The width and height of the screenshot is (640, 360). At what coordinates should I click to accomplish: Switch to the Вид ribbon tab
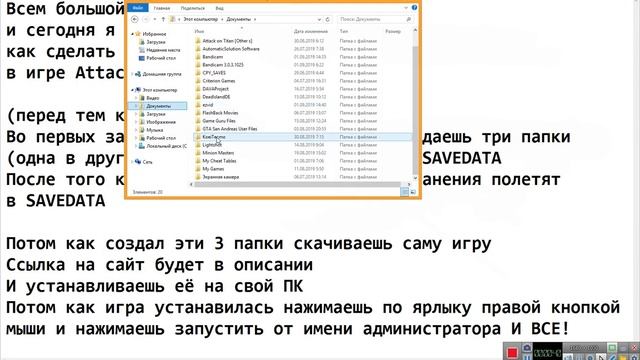(219, 8)
